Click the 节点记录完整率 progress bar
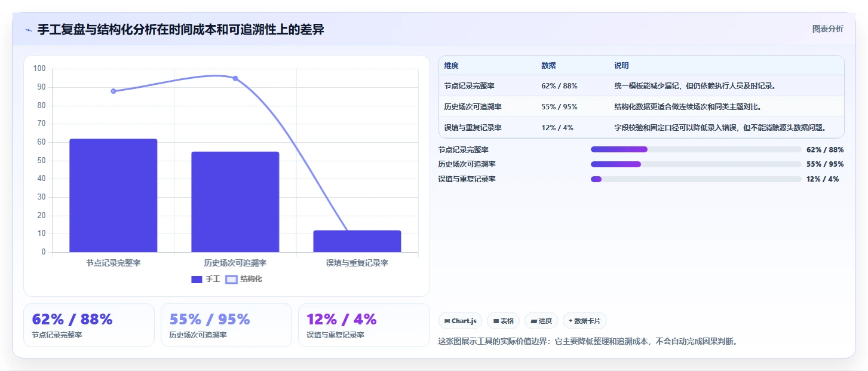Viewport: 868px width, 371px height. click(x=696, y=149)
